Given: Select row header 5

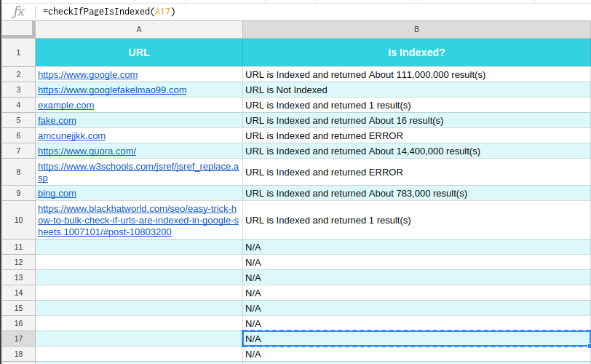Looking at the screenshot, I should click(18, 121).
